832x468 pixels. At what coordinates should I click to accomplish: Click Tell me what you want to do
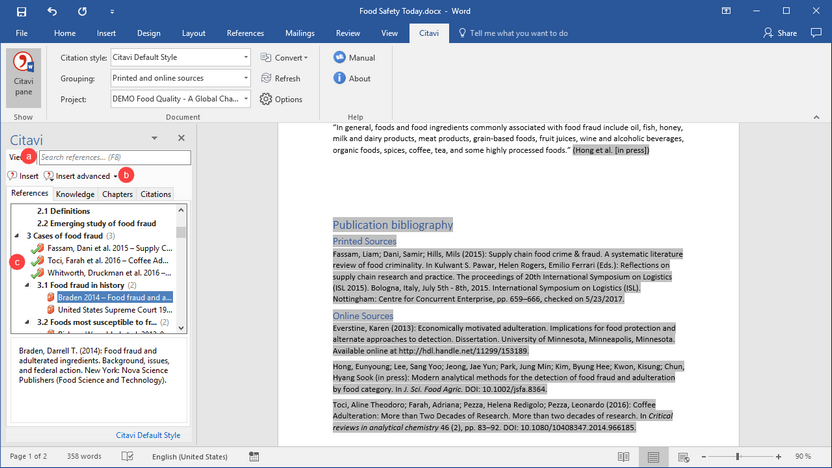(513, 33)
